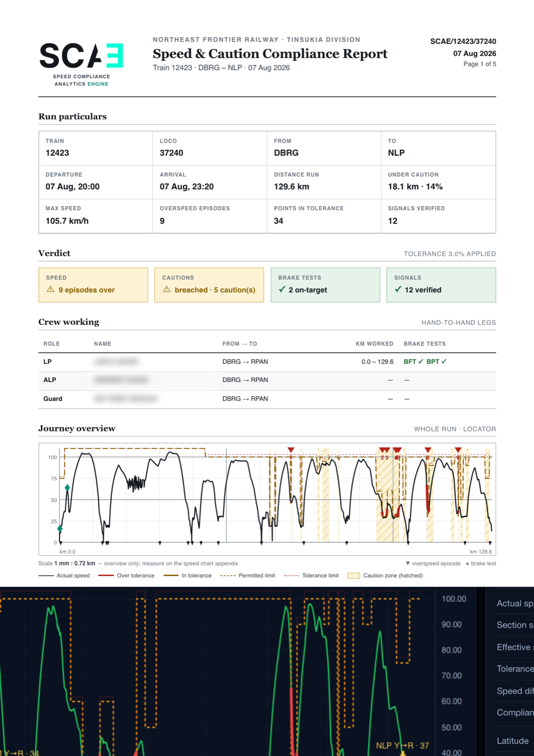Select the Under Caution value "18.1 km · 14%"
The height and width of the screenshot is (756, 534).
tap(415, 186)
